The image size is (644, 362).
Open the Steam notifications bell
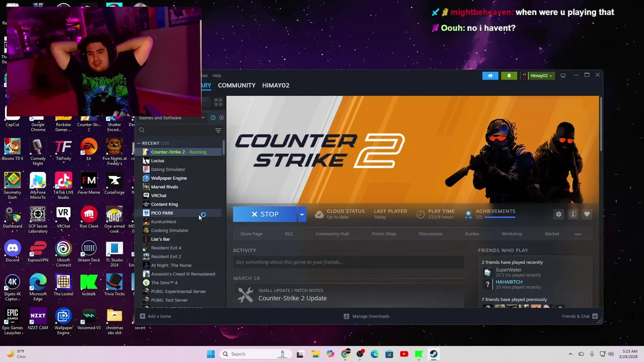point(509,76)
